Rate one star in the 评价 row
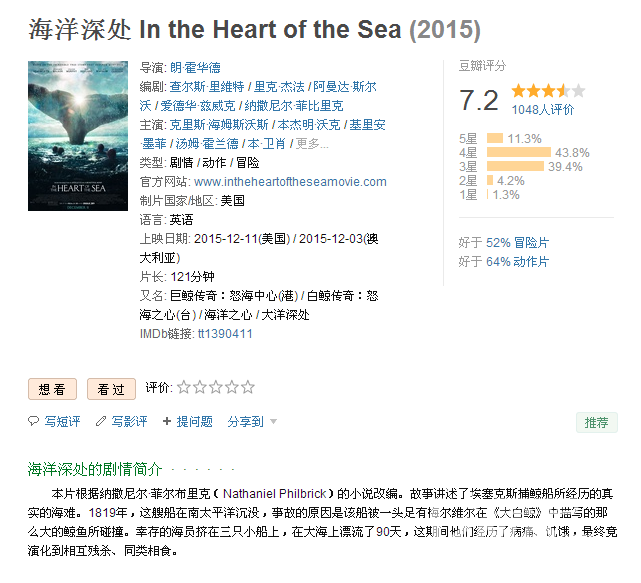The height and width of the screenshot is (583, 641). pyautogui.click(x=183, y=388)
